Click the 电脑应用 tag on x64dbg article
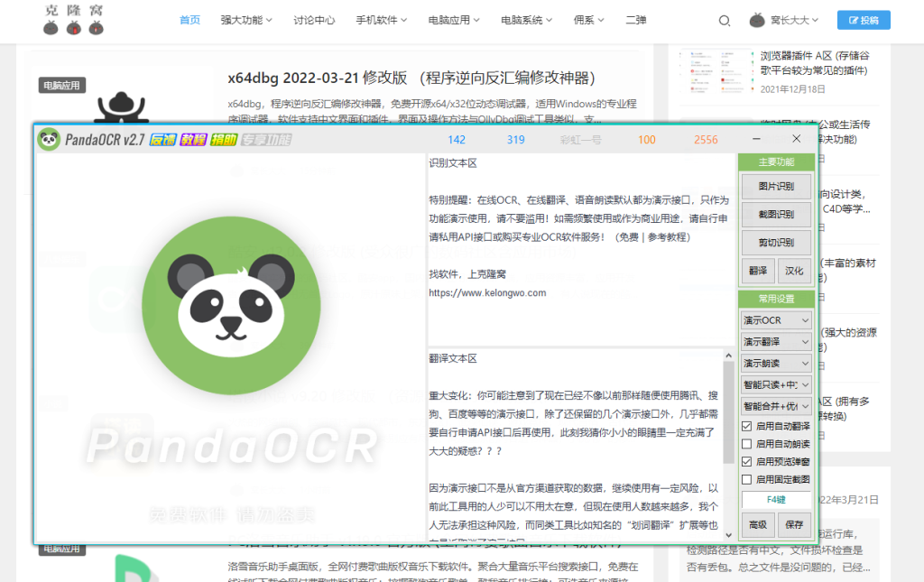This screenshot has width=924, height=582. coord(62,86)
